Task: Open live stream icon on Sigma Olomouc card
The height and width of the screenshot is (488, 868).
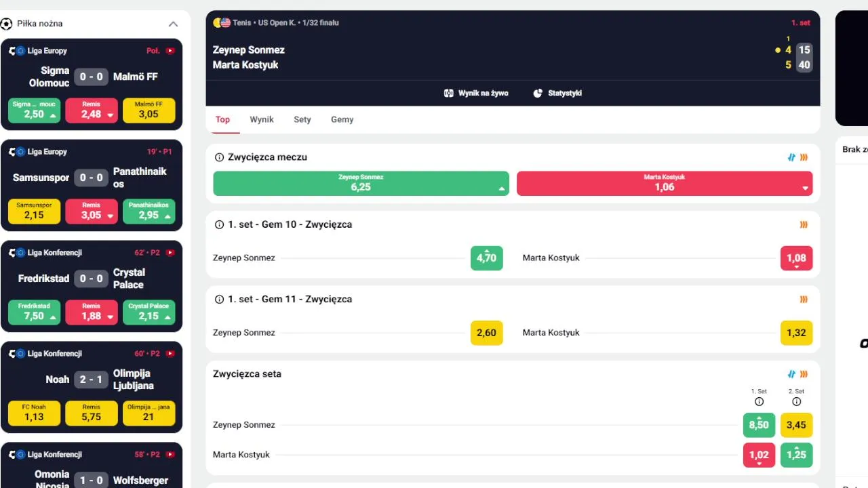Action: click(x=170, y=51)
